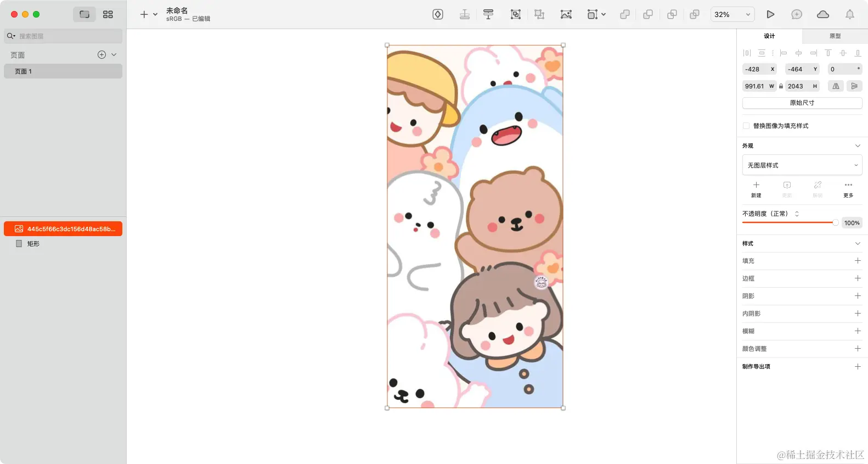Align layer to vertical middle

(x=843, y=53)
